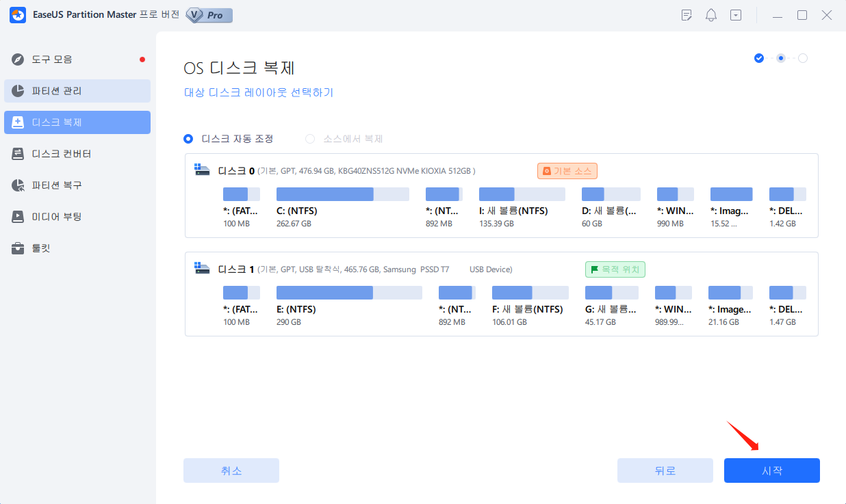
Task: Click the 시작 button
Action: click(772, 470)
